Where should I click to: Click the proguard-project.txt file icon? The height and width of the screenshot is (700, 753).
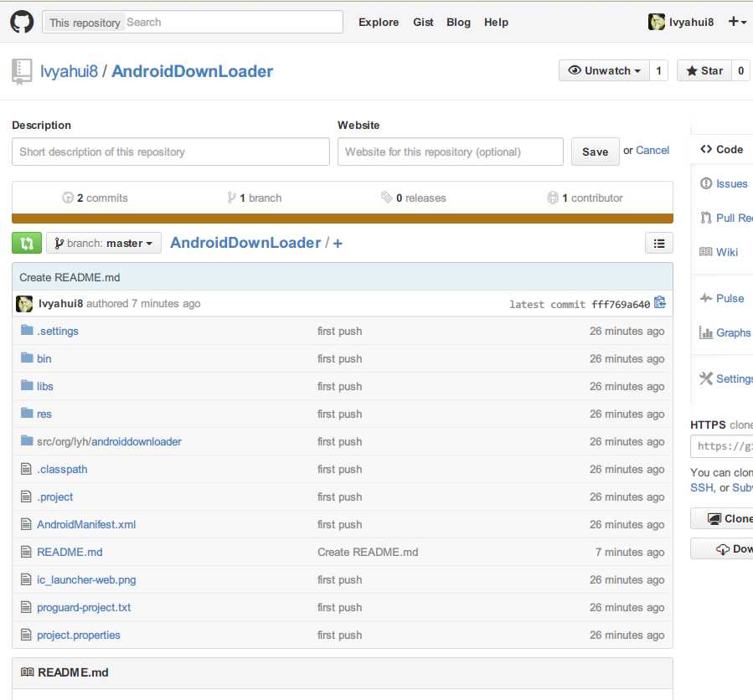pyautogui.click(x=27, y=607)
